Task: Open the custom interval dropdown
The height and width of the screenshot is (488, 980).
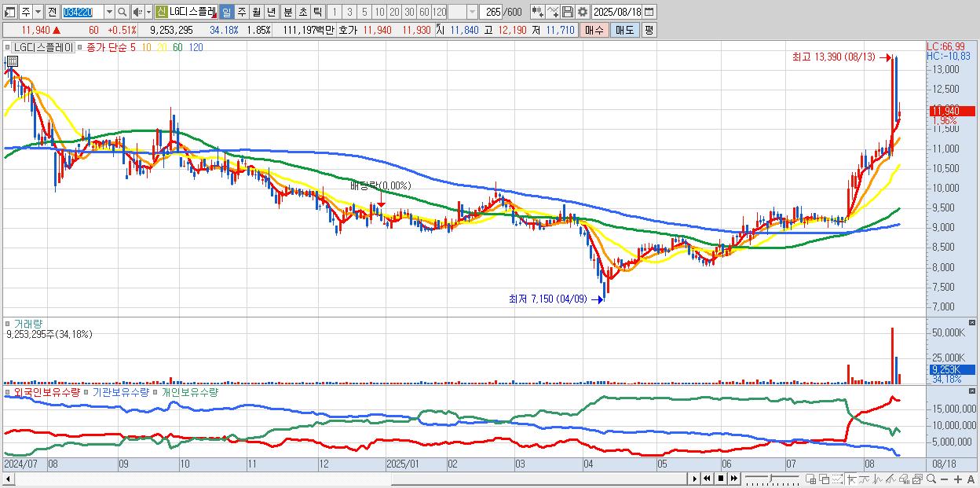Action: coord(472,13)
